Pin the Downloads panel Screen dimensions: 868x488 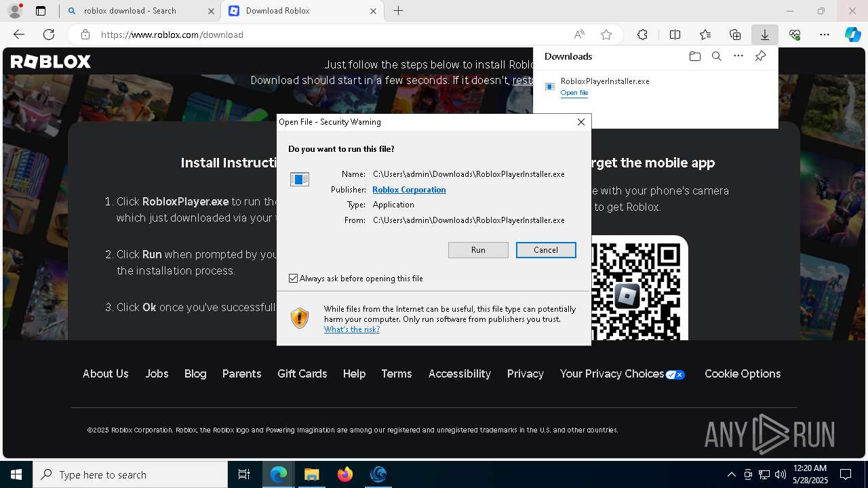tap(760, 56)
